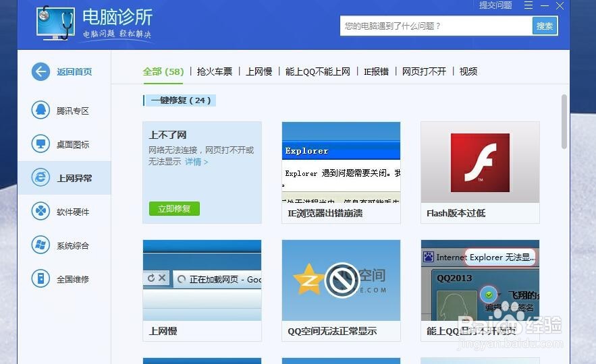The image size is (596, 364).
Task: Click the 搜索 search button
Action: coord(545,26)
